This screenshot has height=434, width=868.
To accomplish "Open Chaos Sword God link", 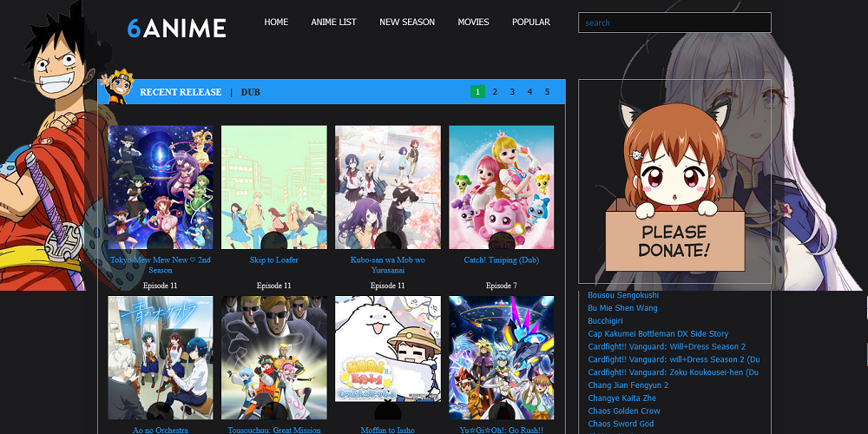I will coord(621,424).
